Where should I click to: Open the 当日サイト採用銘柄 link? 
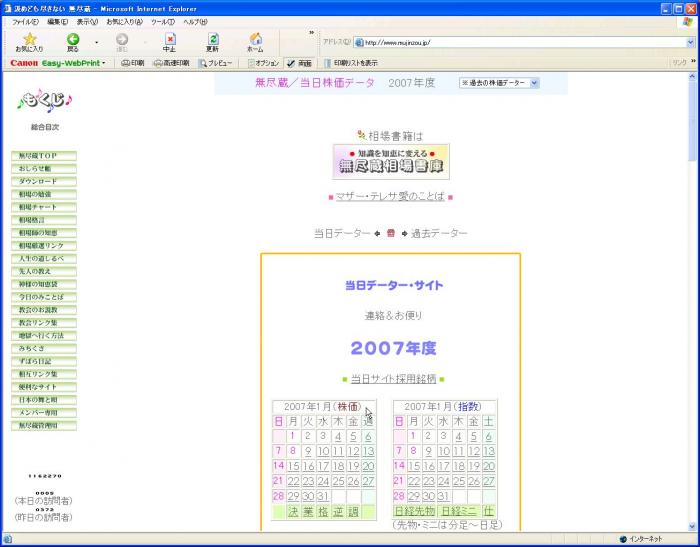[393, 379]
